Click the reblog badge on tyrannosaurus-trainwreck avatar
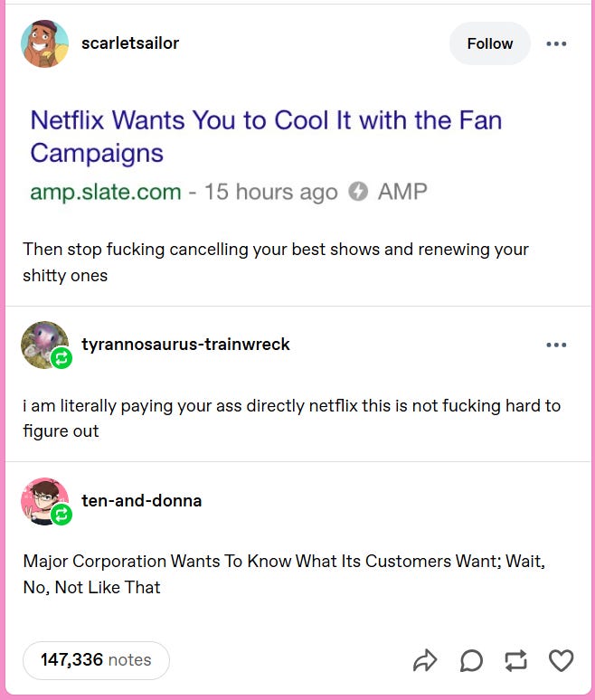 coord(61,358)
